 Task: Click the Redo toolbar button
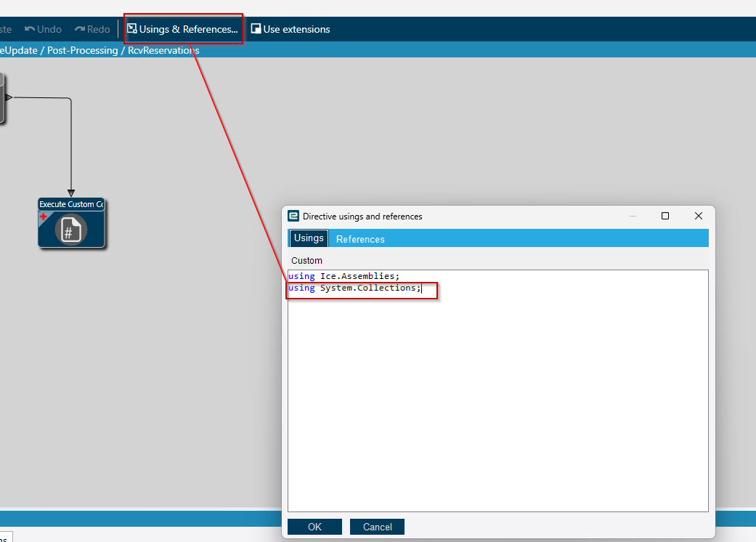92,29
